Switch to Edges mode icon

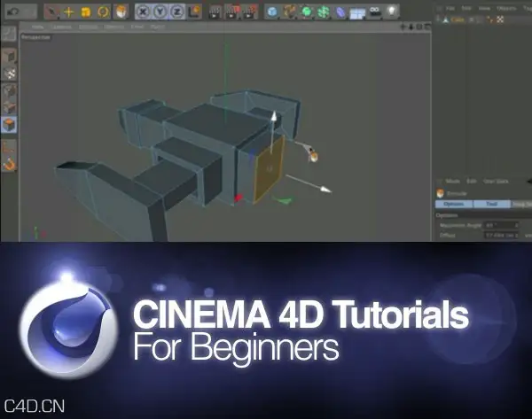coord(9,108)
